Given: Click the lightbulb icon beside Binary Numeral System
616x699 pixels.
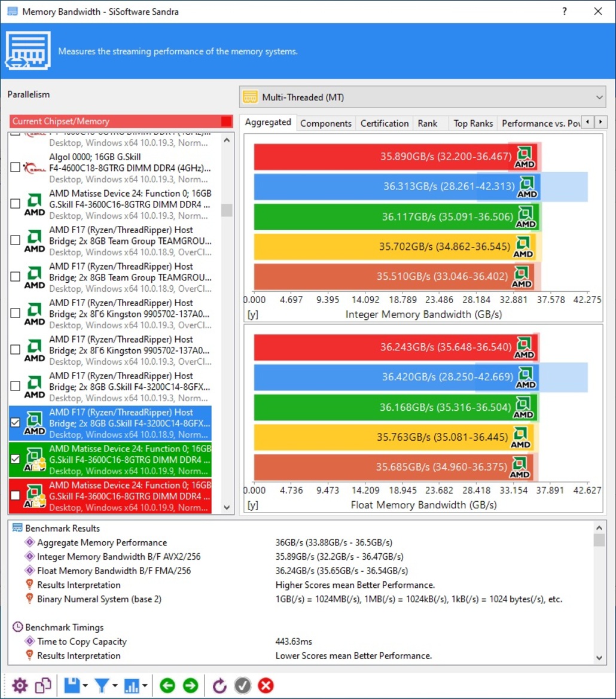Looking at the screenshot, I should click(x=30, y=599).
